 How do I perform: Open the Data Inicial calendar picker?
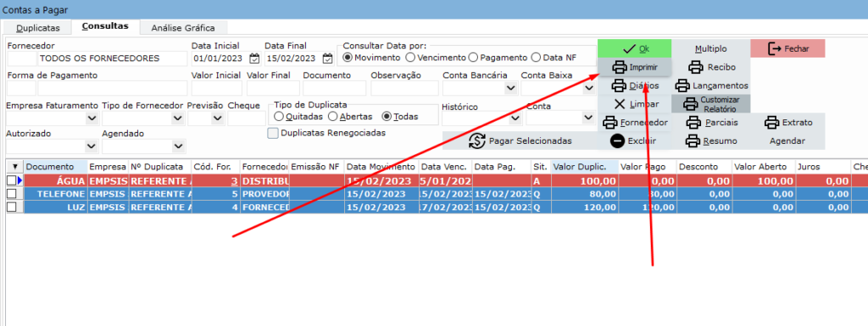click(254, 58)
